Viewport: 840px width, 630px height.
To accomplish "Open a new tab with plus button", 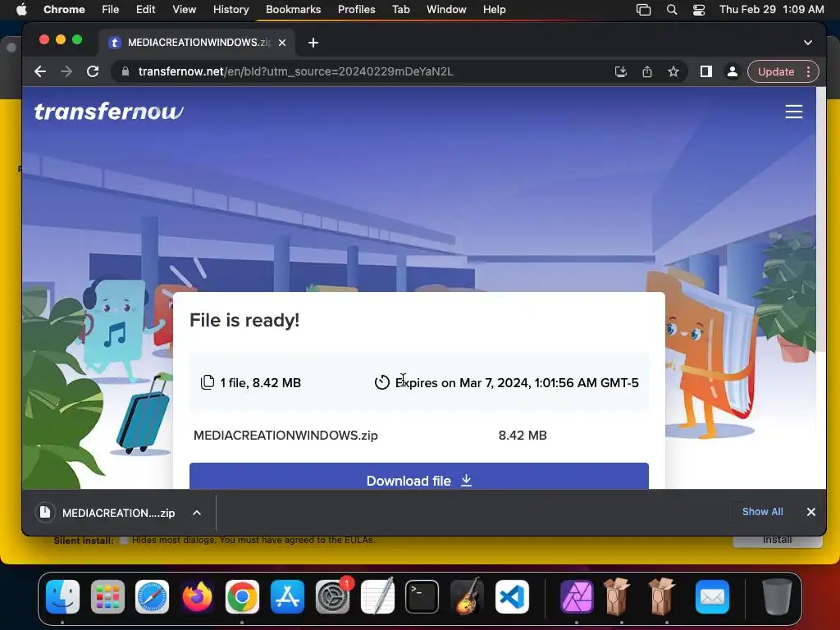I will (x=313, y=43).
